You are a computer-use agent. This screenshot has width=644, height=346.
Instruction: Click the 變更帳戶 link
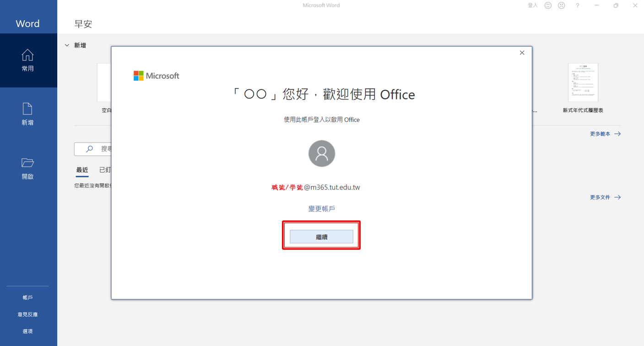[x=322, y=209]
